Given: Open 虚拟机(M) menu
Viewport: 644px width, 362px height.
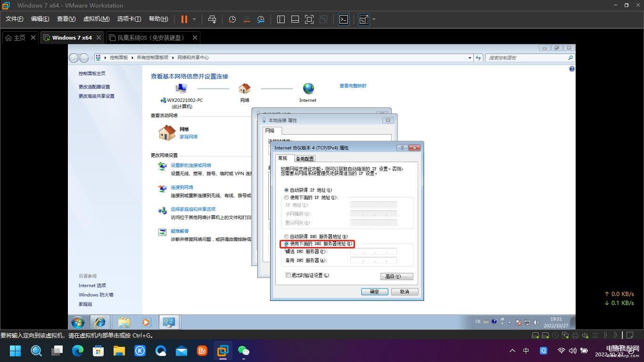Looking at the screenshot, I should [96, 19].
